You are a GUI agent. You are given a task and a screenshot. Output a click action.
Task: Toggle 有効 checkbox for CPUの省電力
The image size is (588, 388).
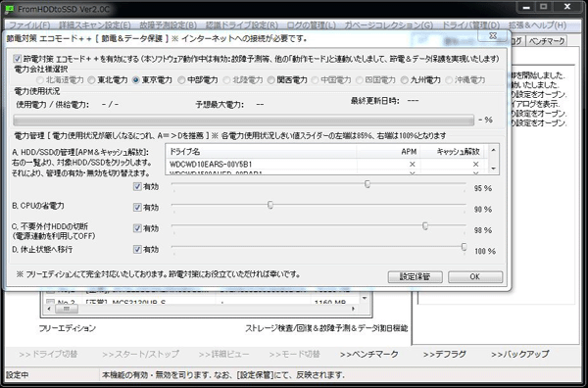pos(137,208)
